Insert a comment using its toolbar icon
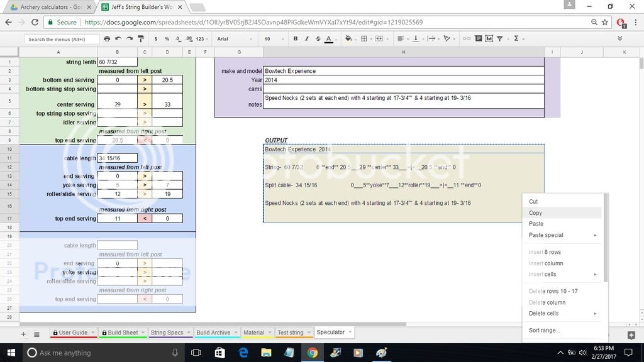The height and width of the screenshot is (362, 644). [478, 38]
